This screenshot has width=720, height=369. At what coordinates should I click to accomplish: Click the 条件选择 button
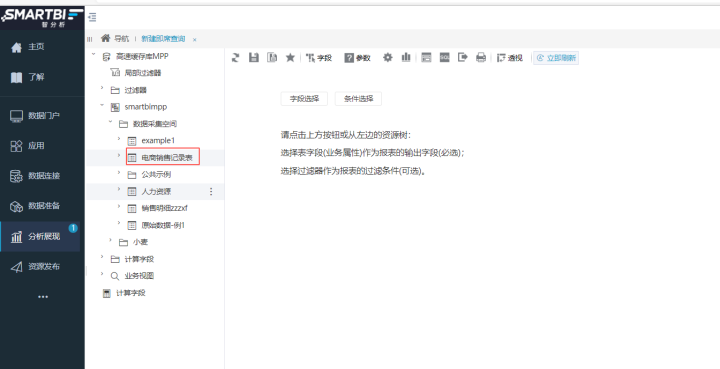pyautogui.click(x=358, y=99)
